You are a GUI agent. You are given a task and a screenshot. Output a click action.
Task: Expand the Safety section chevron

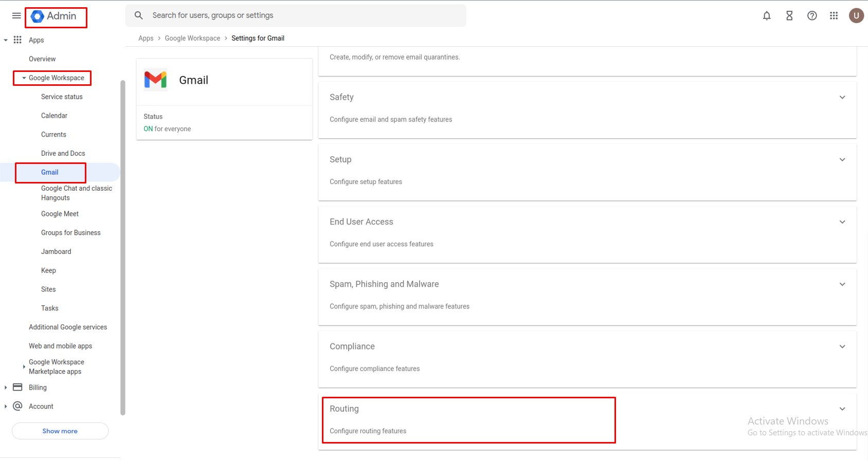pyautogui.click(x=842, y=97)
